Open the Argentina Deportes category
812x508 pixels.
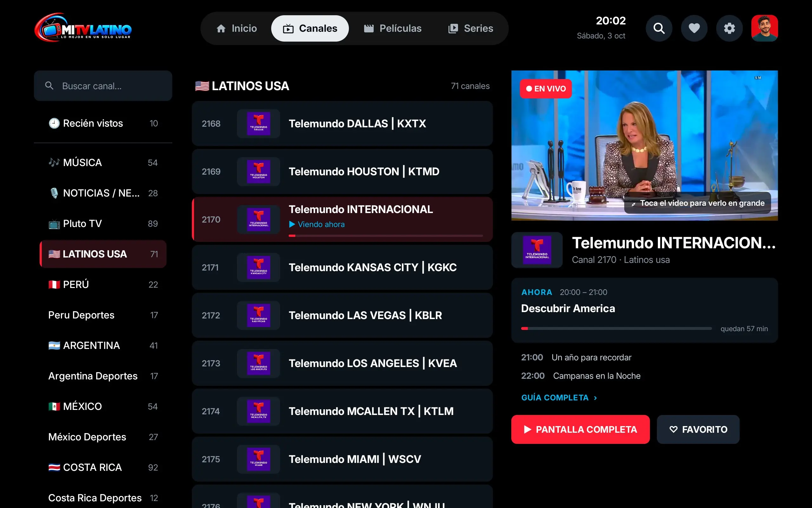103,376
